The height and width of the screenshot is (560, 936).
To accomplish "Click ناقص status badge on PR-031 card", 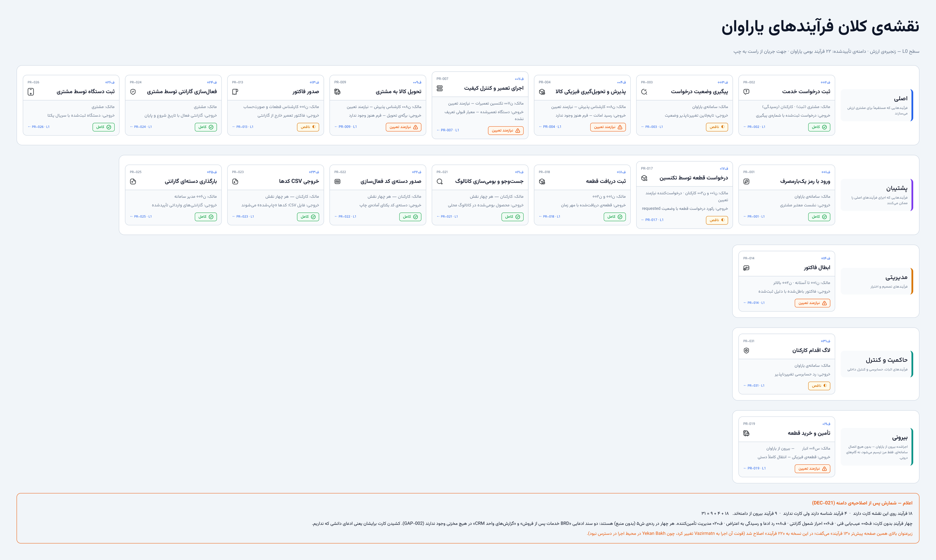I will pyautogui.click(x=819, y=386).
